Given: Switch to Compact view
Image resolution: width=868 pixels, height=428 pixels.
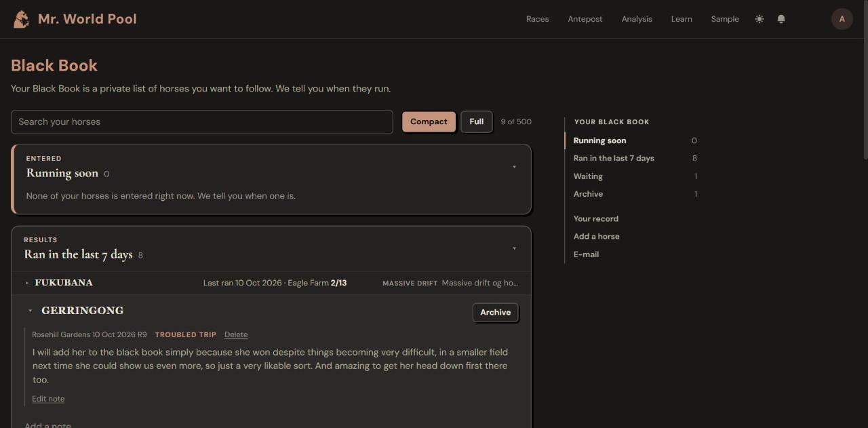Looking at the screenshot, I should tap(429, 122).
